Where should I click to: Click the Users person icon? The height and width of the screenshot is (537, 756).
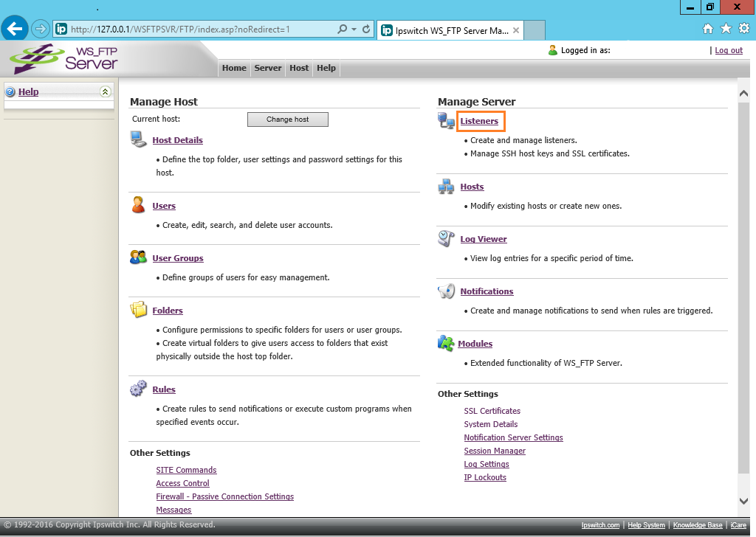point(138,205)
